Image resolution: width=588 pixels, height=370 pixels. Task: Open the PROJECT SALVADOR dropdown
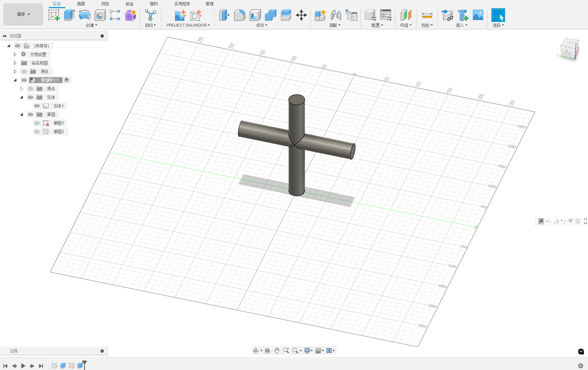pos(188,25)
